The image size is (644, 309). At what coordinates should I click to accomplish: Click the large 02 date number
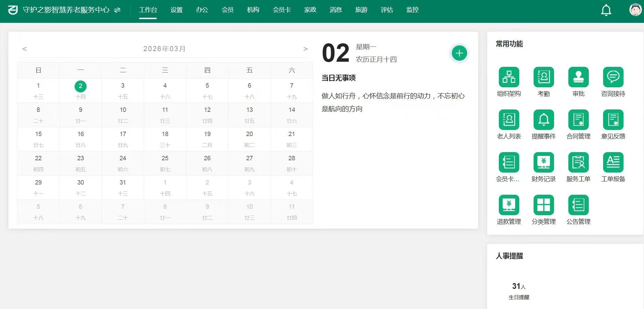(336, 53)
